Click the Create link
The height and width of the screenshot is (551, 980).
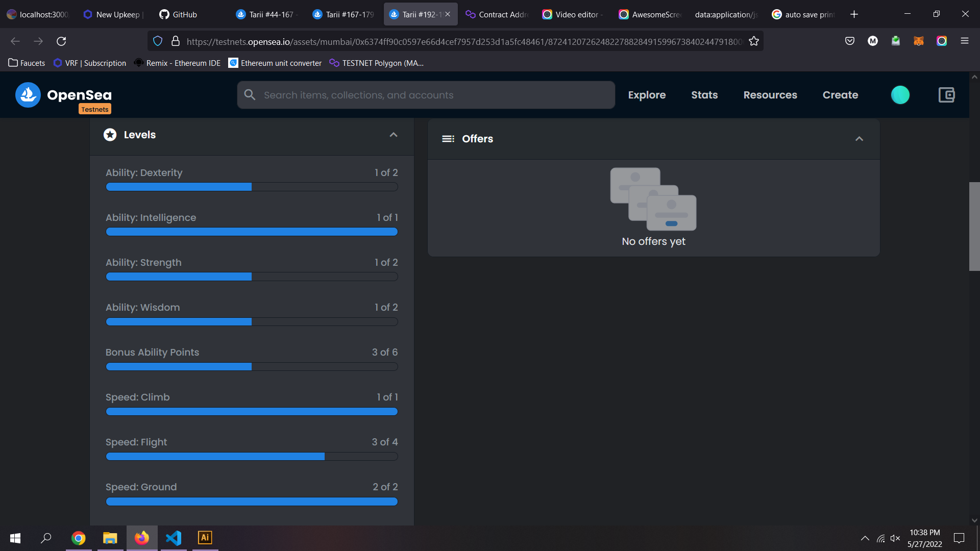pyautogui.click(x=840, y=95)
